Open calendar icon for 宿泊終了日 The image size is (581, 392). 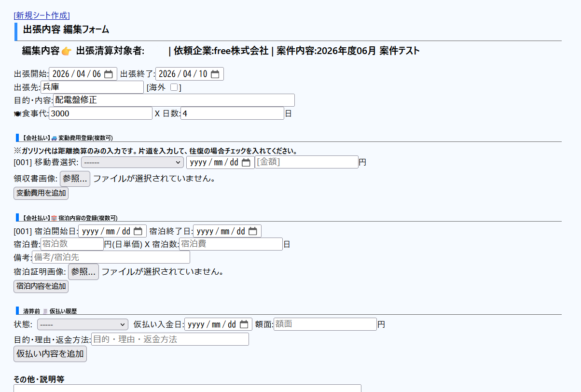point(252,231)
